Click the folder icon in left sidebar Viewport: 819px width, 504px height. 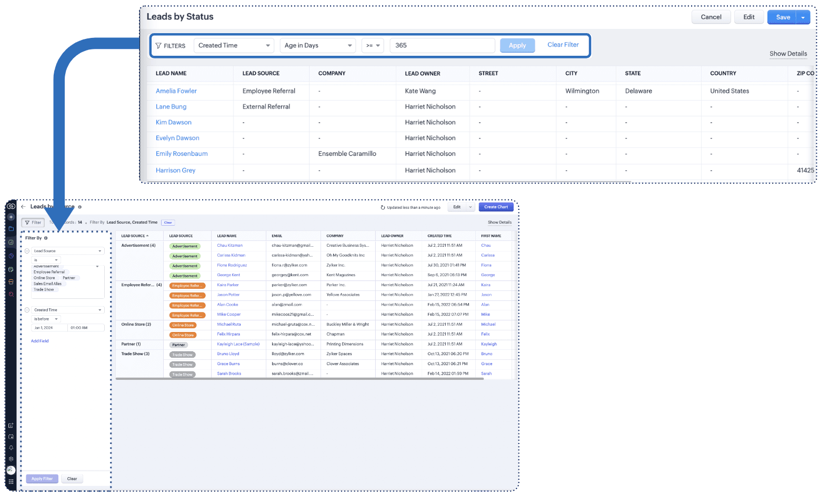[11, 229]
